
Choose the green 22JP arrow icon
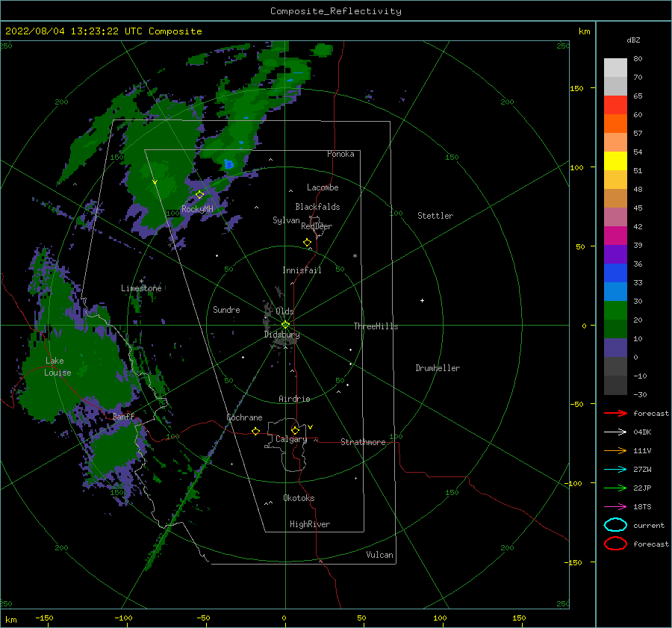click(x=615, y=488)
